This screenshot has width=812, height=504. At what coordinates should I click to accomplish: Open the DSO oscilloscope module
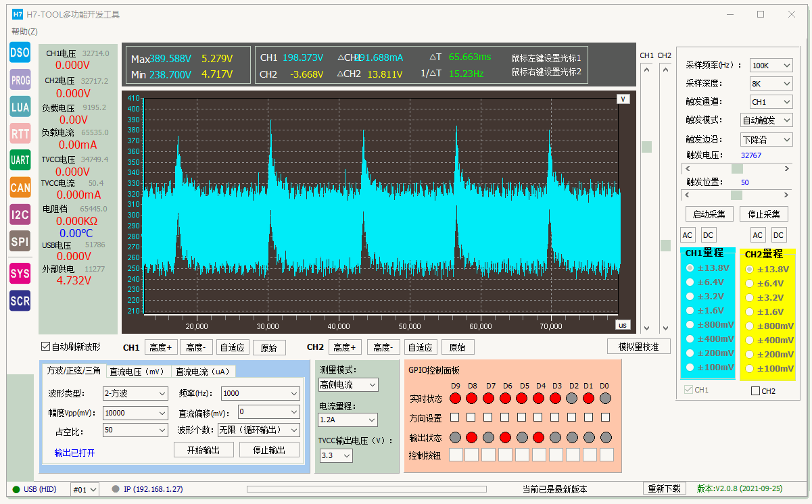click(20, 52)
